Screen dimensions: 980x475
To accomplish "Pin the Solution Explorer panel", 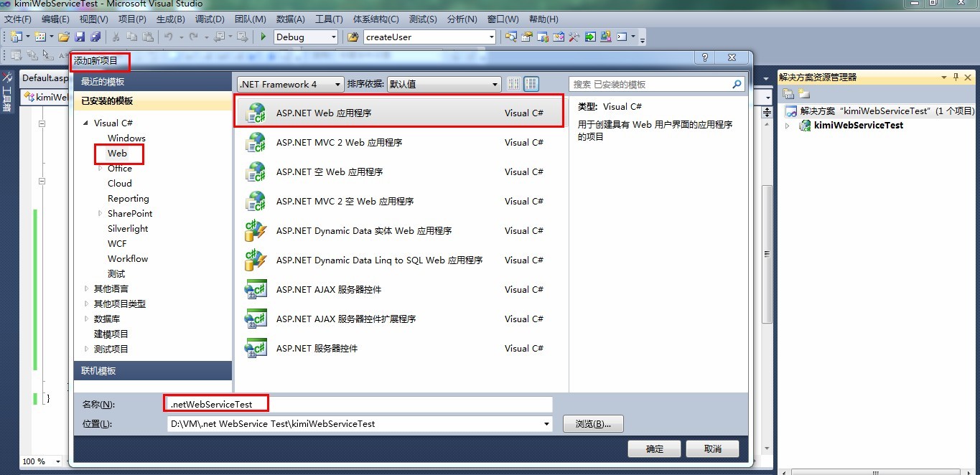I will (956, 77).
